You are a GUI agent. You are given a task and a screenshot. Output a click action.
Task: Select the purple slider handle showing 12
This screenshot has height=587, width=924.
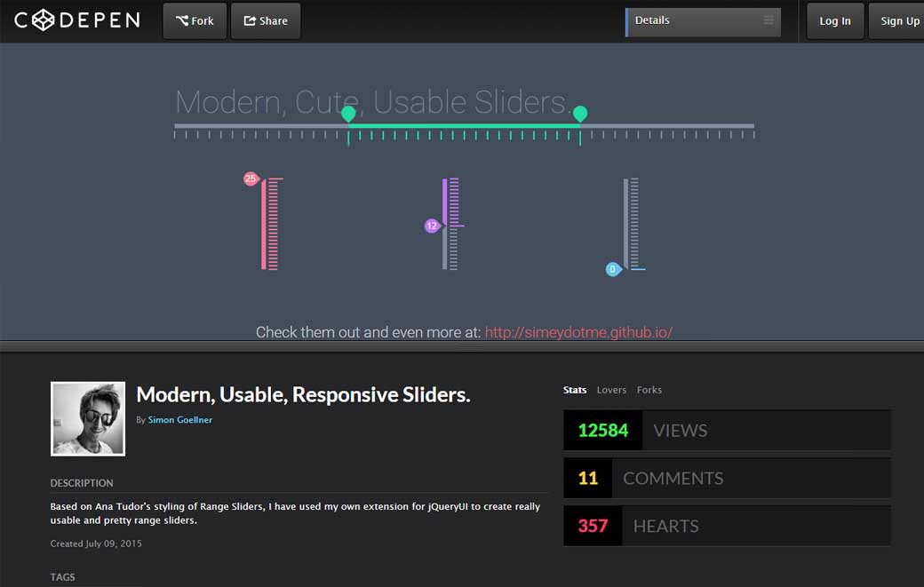[x=433, y=226]
